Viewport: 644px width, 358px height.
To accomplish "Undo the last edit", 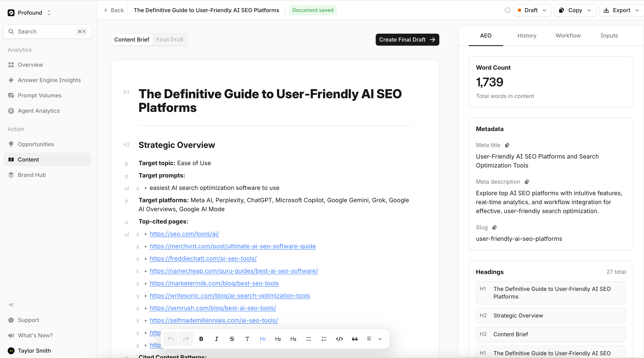I will coord(171,339).
